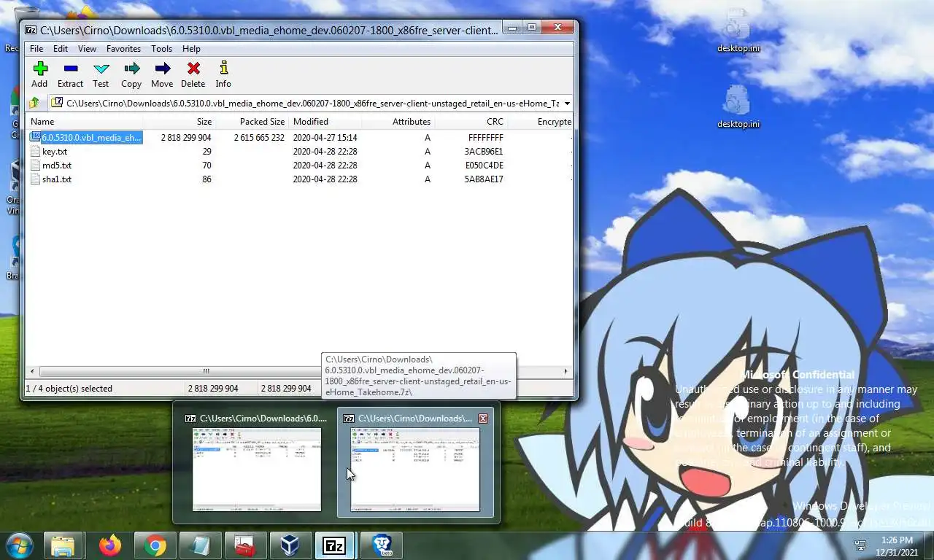Viewport: 934px width, 560px height.
Task: Open the View menu
Action: pyautogui.click(x=87, y=49)
